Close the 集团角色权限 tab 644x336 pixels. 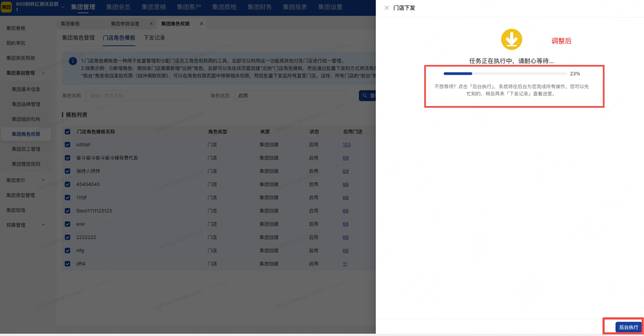[x=201, y=24]
